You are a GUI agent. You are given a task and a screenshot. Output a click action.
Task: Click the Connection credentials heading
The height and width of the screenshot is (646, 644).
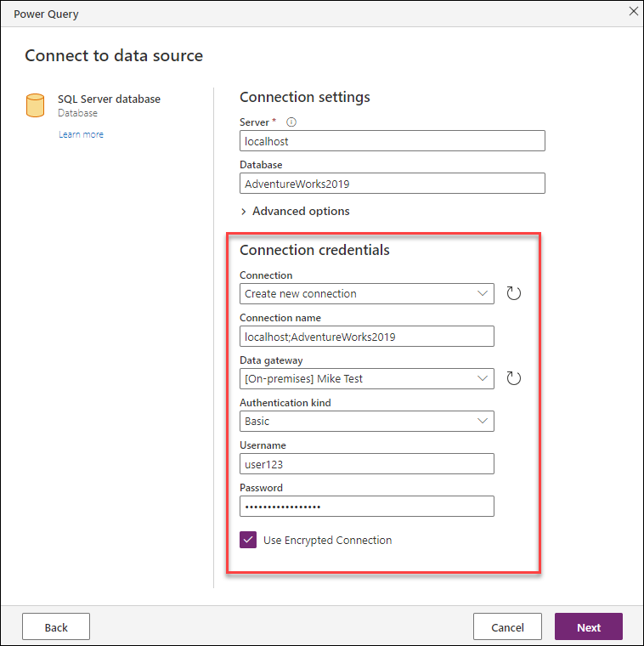coord(314,250)
